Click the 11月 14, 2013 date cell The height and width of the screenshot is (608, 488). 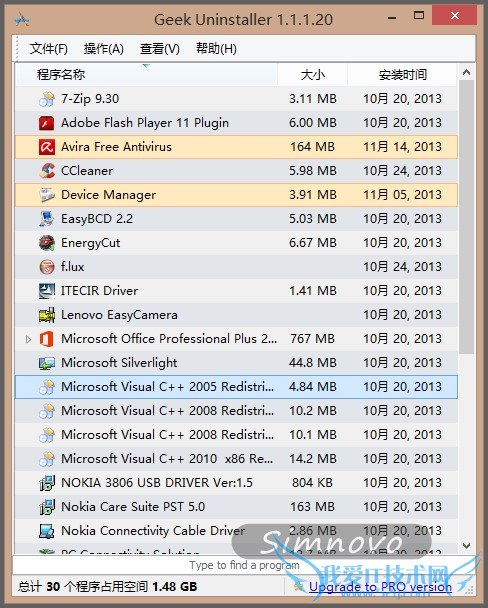402,147
